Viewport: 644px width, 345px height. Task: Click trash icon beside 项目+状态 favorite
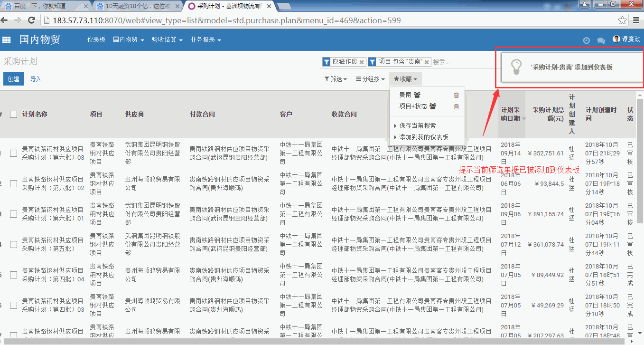tap(456, 106)
